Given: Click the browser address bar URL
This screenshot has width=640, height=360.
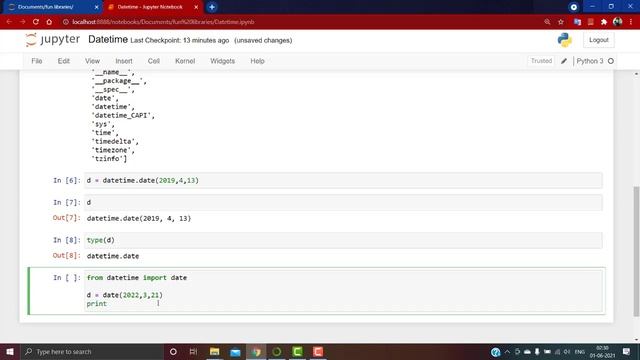Looking at the screenshot, I should tap(163, 22).
